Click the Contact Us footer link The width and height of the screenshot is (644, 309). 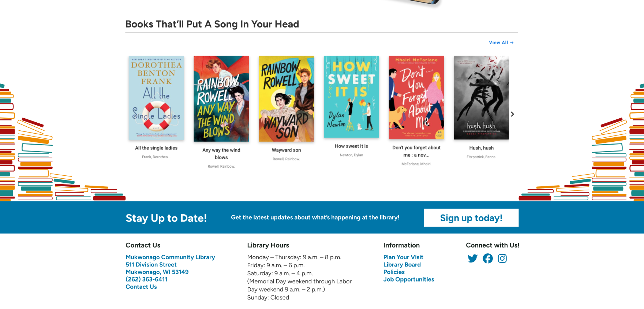141,287
